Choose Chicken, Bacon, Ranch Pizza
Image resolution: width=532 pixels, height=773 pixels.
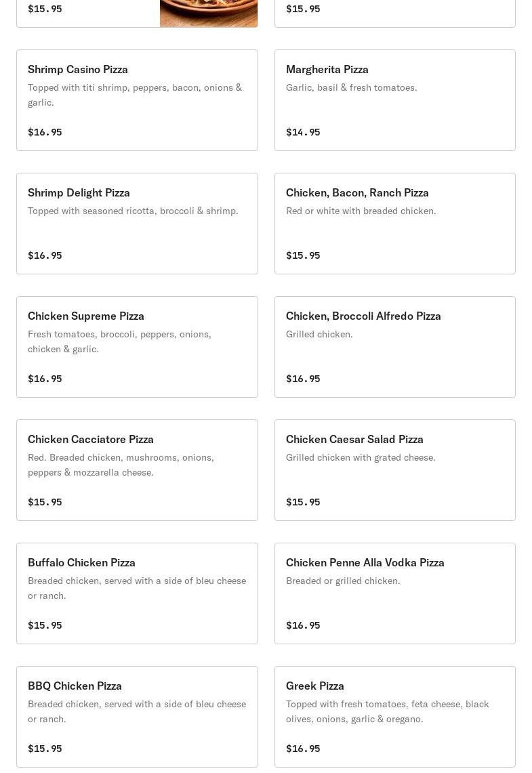[x=394, y=224]
